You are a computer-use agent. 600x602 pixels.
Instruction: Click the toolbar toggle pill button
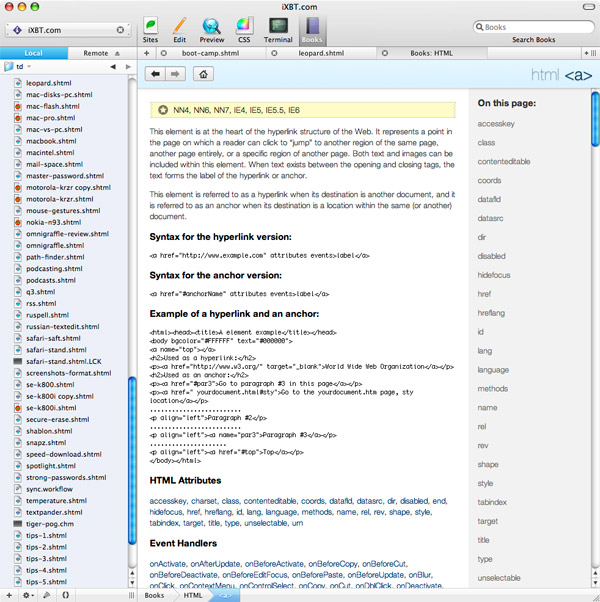[588, 7]
